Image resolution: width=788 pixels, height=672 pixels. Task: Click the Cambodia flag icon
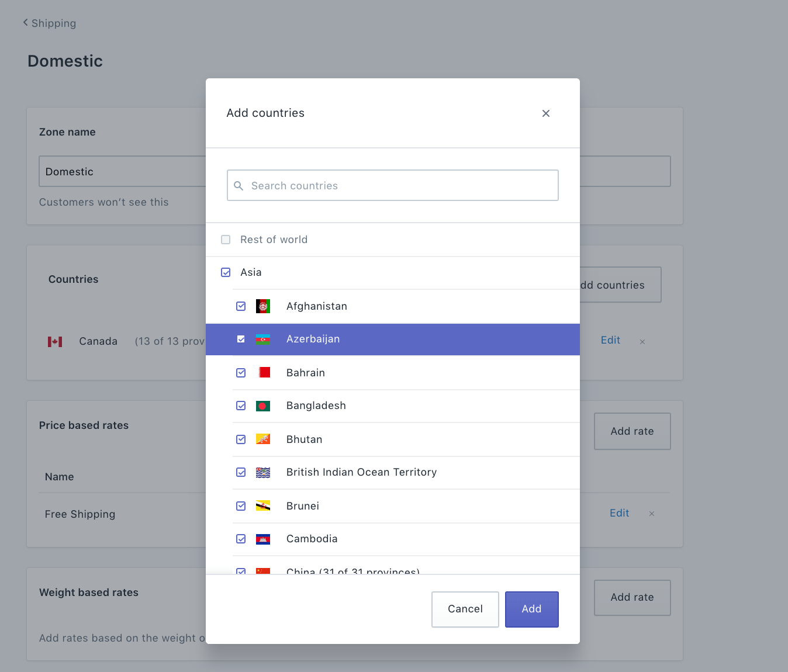263,539
